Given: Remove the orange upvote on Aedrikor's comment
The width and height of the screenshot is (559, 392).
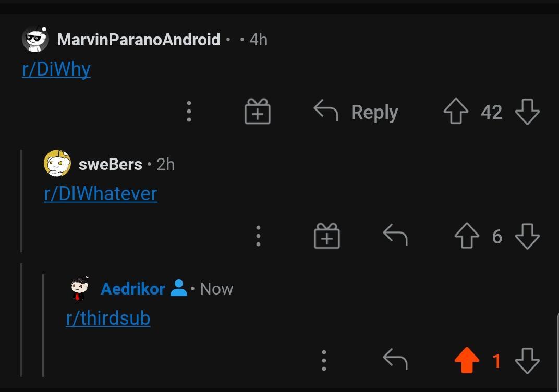Looking at the screenshot, I should point(467,360).
